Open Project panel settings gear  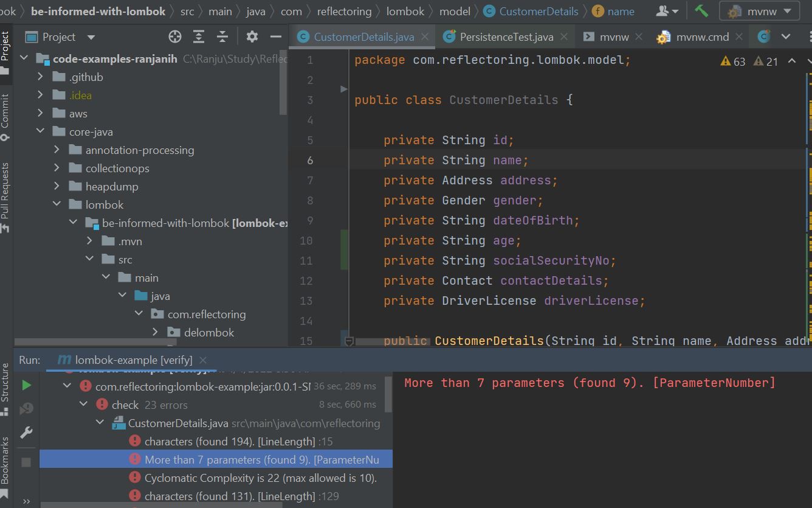click(x=252, y=37)
